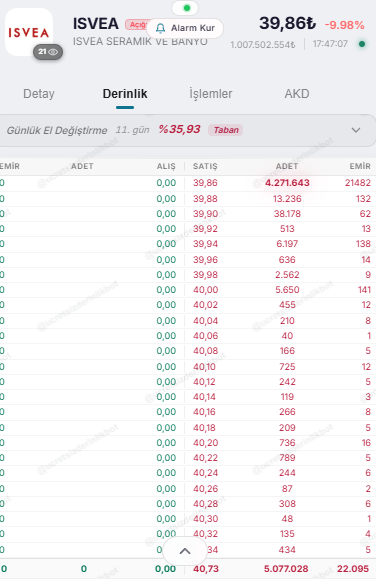
Task: Click the 39,86₺ price at top
Action: coord(287,23)
